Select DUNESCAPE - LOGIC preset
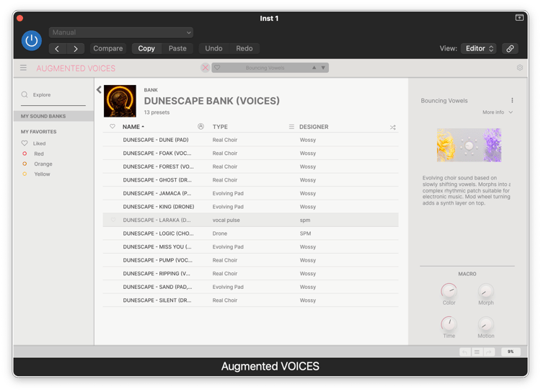 tap(250, 233)
